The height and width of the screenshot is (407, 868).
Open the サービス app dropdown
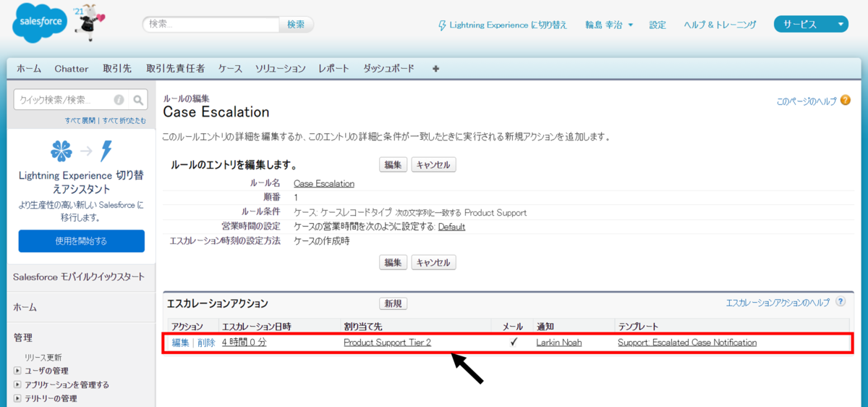[x=810, y=25]
